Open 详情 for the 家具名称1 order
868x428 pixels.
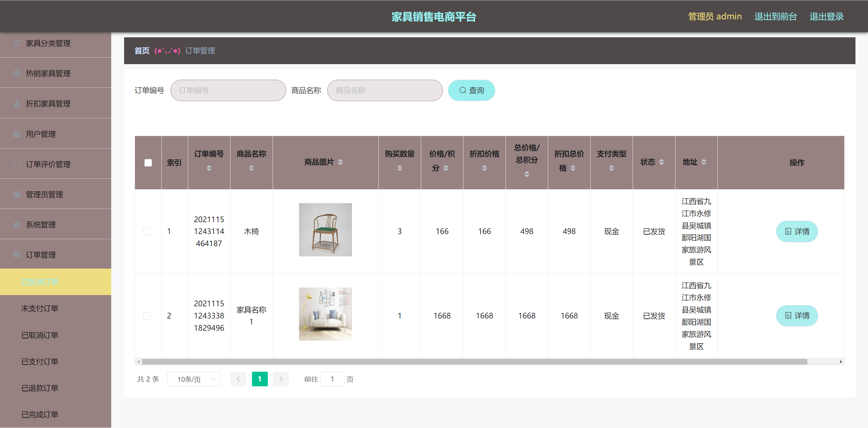(797, 316)
